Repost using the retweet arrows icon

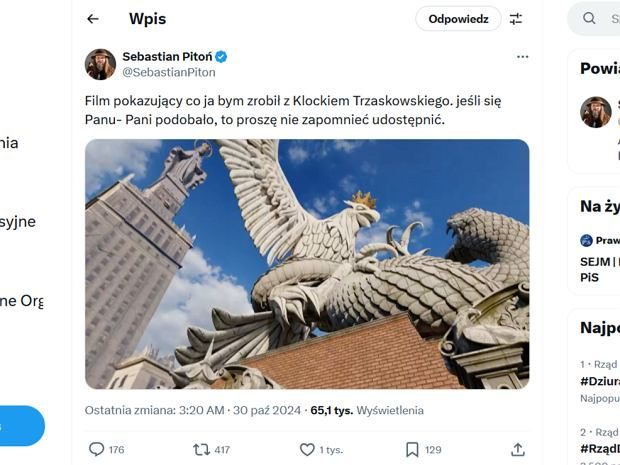tap(201, 450)
